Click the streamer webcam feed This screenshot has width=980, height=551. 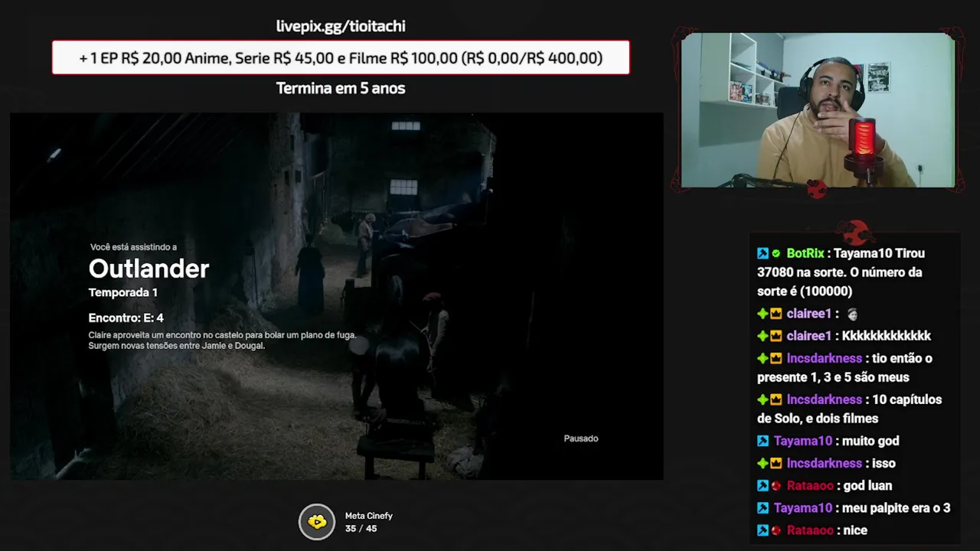pos(818,110)
